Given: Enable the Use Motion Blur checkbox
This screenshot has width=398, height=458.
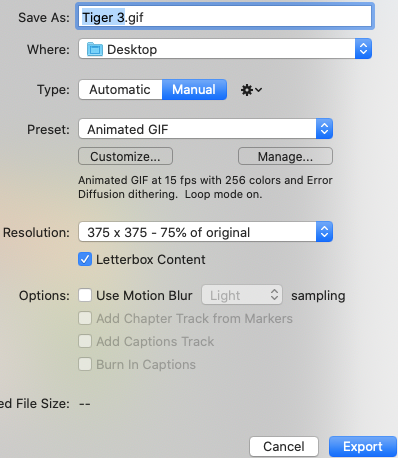Looking at the screenshot, I should pyautogui.click(x=85, y=295).
